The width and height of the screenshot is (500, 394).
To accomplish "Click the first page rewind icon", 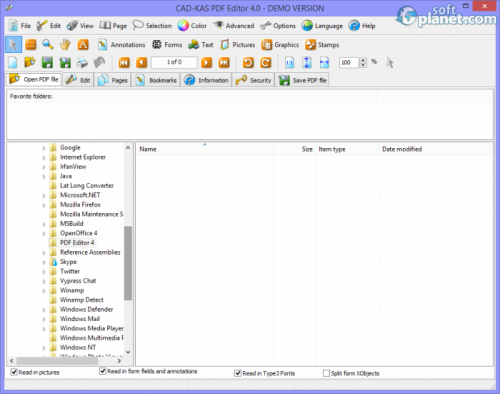I will (124, 62).
